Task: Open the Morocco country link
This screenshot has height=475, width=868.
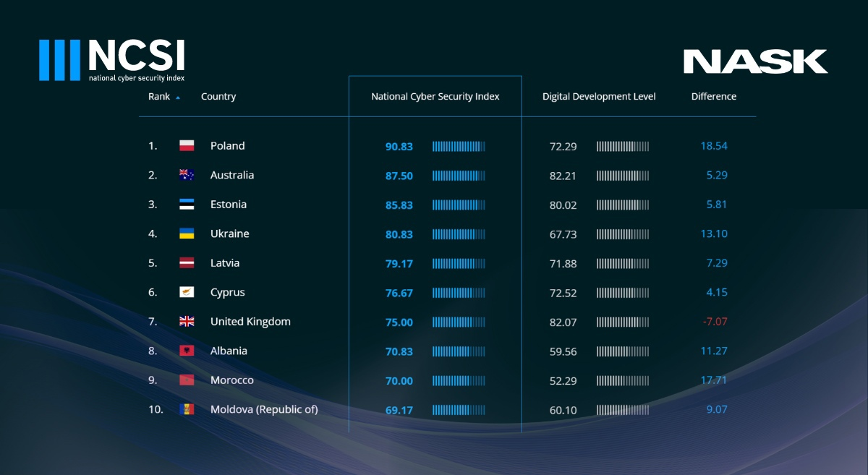Action: point(231,380)
